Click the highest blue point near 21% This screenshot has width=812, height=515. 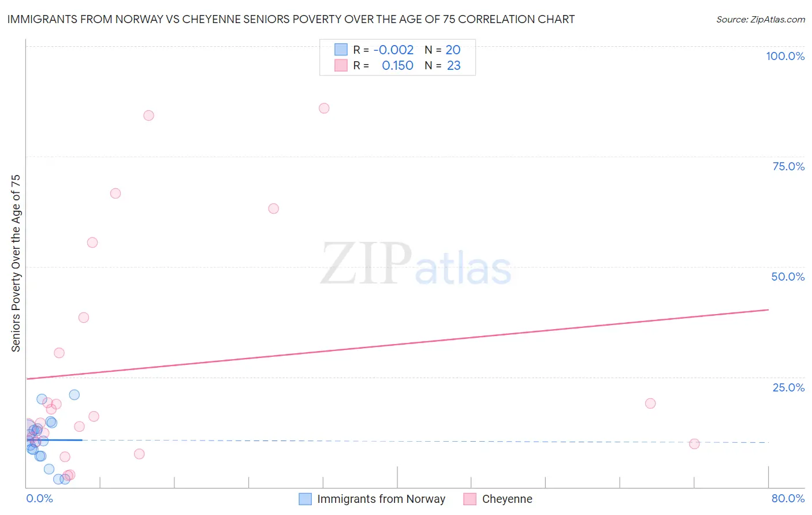click(x=75, y=395)
